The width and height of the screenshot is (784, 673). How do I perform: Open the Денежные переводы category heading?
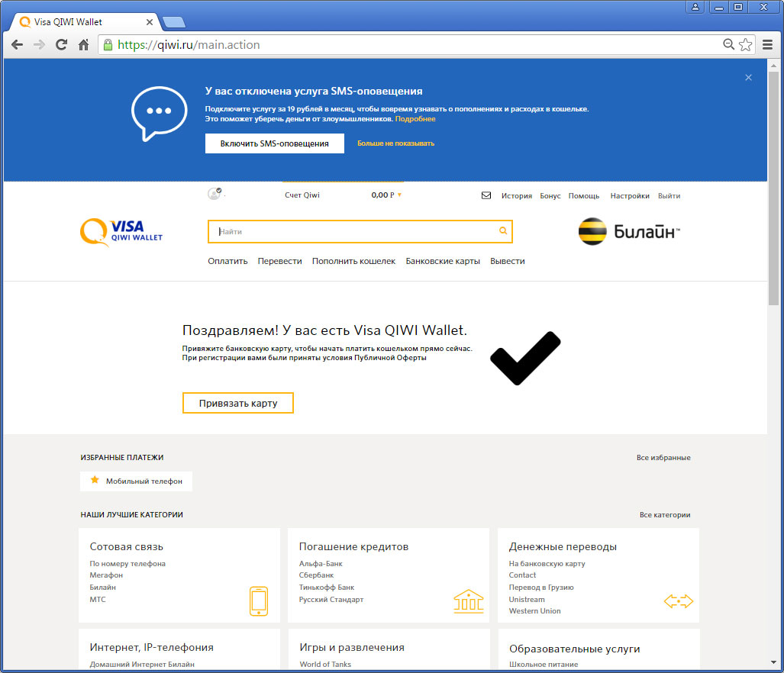563,546
